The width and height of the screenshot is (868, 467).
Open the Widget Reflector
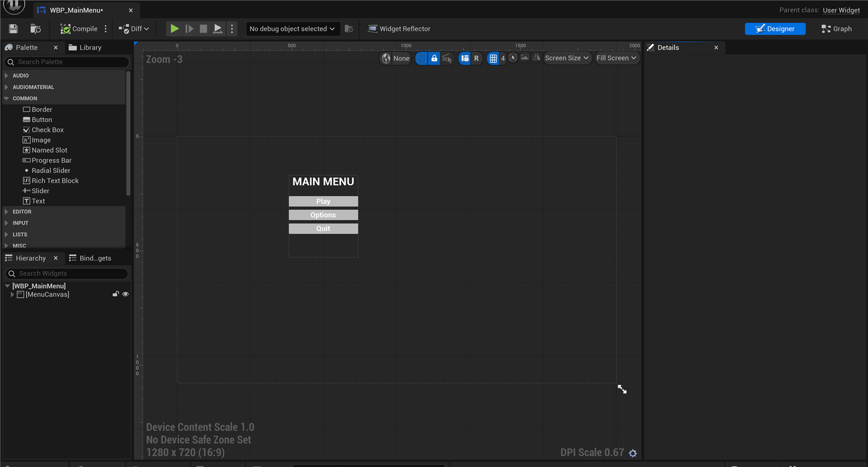coord(399,29)
